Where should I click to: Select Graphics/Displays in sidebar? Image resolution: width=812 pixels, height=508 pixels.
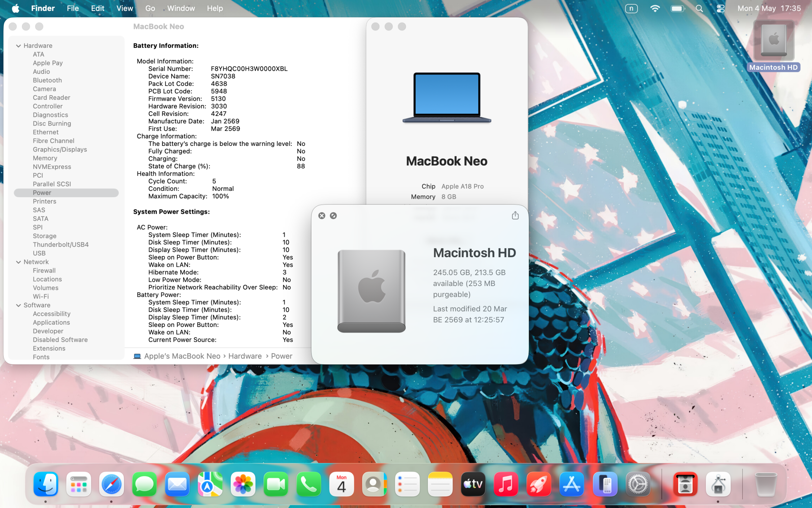point(60,149)
